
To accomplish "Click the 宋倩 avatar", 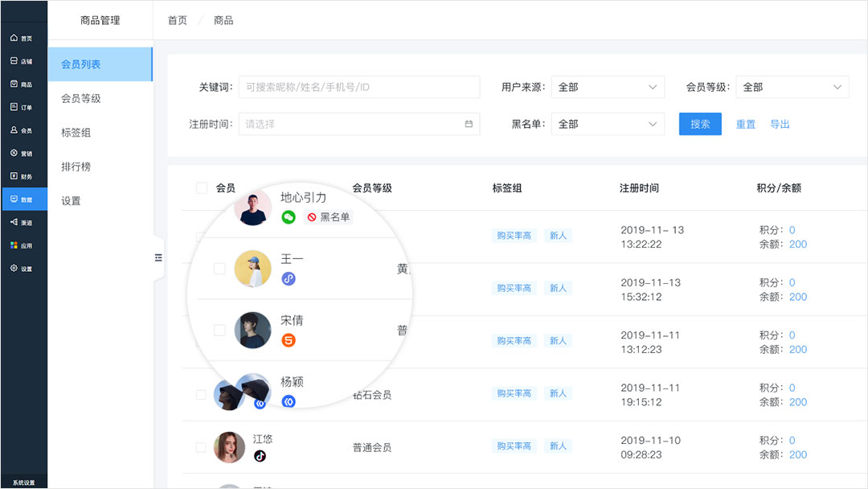I will 253,330.
